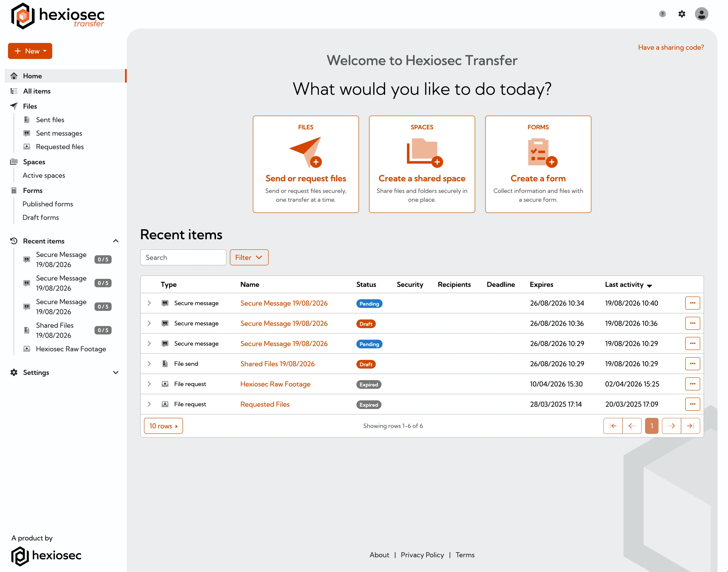
Task: Select page 1 in pagination
Action: tap(652, 426)
